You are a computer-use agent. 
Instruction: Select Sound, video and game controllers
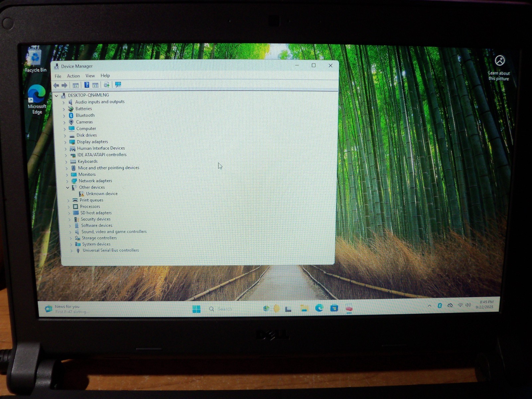(x=114, y=232)
